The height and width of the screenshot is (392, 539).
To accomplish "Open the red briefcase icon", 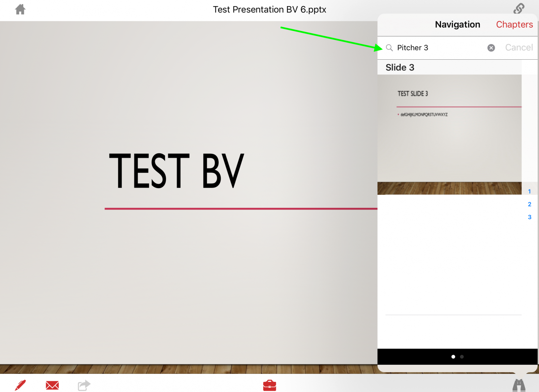I will [269, 385].
